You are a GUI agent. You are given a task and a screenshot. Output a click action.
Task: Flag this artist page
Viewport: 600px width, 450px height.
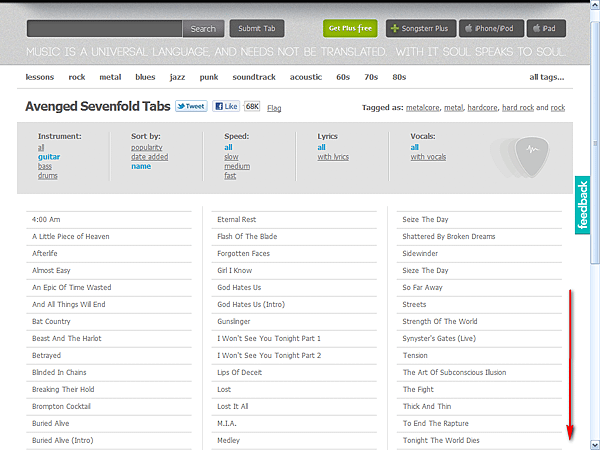274,108
